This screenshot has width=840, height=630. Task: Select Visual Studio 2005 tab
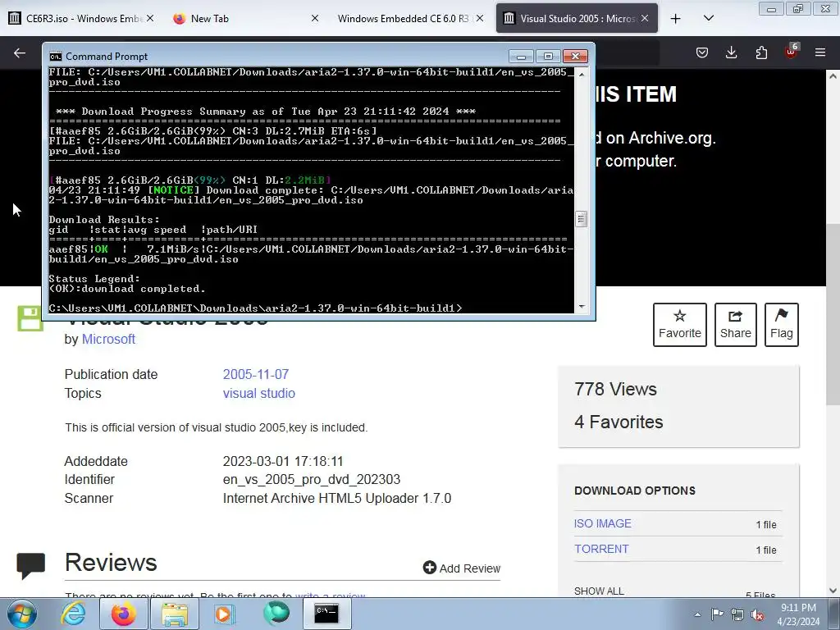coord(577,18)
